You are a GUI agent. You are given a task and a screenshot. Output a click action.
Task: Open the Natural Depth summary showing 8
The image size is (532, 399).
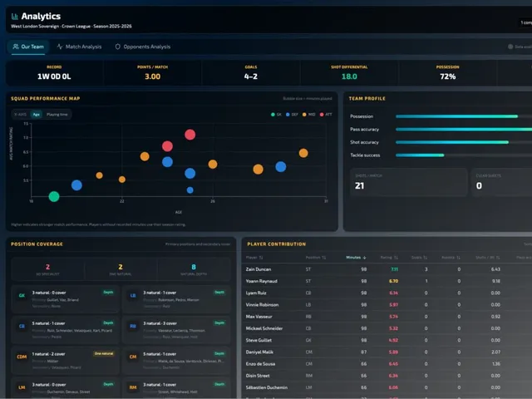194,269
